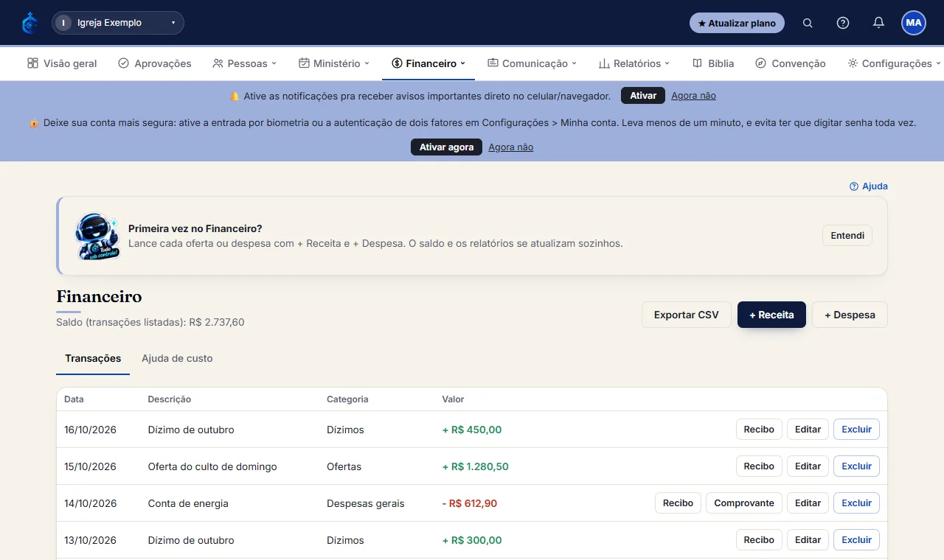Click the Financeiro dollar icon
The width and height of the screenshot is (944, 560).
(x=397, y=63)
